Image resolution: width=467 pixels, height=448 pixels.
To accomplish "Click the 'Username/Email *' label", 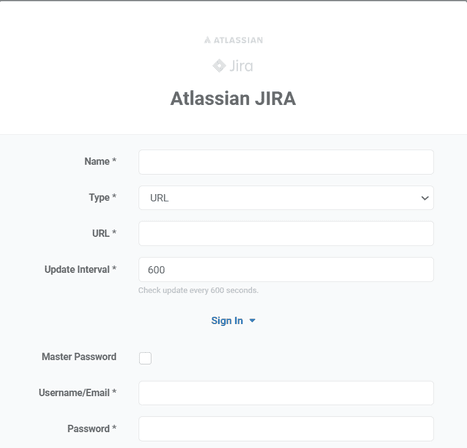I will click(x=78, y=393).
